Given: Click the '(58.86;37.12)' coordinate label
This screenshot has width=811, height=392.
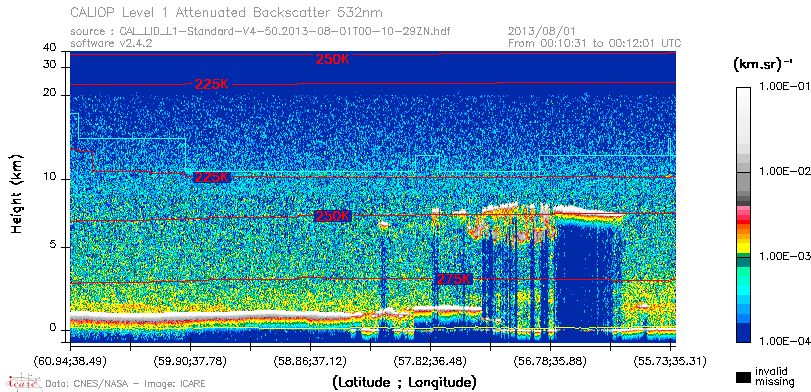Looking at the screenshot, I should [x=310, y=360].
